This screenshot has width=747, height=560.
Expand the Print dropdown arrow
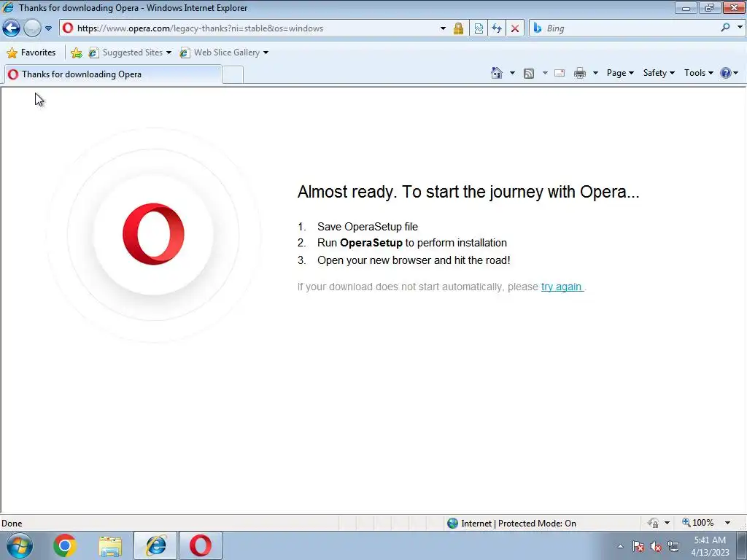tap(595, 73)
